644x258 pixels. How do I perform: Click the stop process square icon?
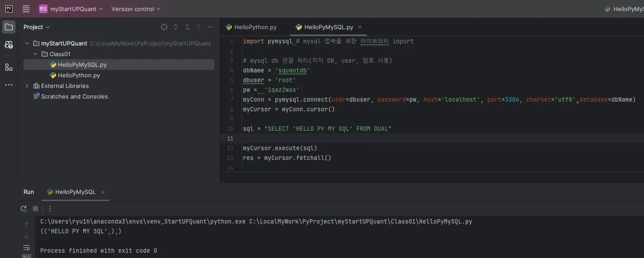point(35,209)
